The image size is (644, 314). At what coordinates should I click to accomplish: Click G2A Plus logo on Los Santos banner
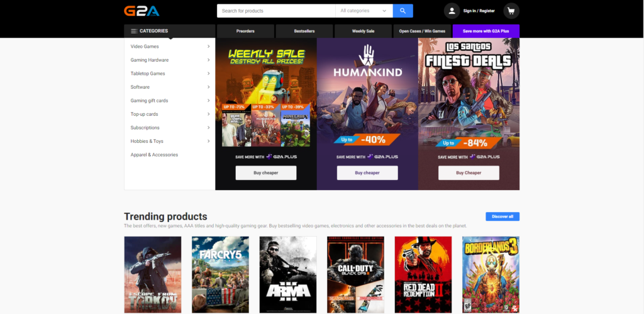pyautogui.click(x=485, y=157)
